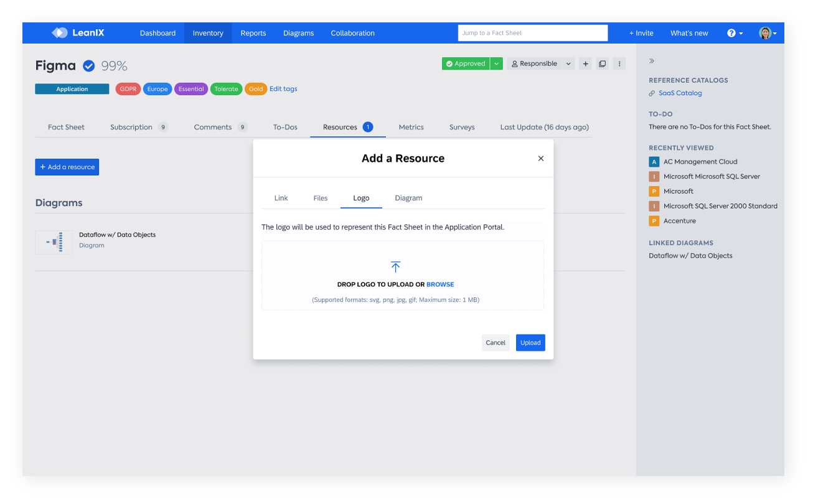The height and width of the screenshot is (504, 813).
Task: Click the BROWSE link in drop zone
Action: (440, 284)
